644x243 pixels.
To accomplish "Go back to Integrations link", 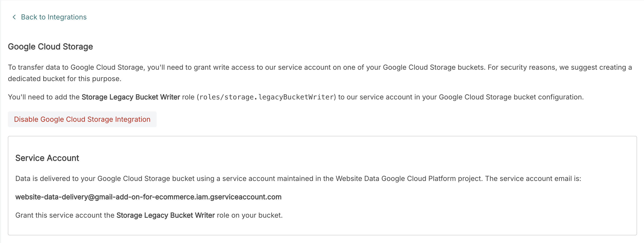I will [54, 17].
